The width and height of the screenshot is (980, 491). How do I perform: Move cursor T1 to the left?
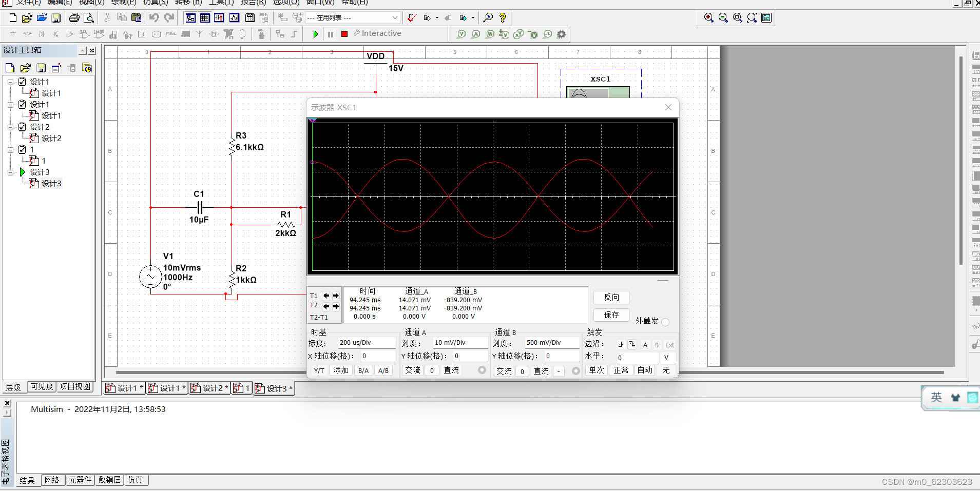pyautogui.click(x=326, y=296)
